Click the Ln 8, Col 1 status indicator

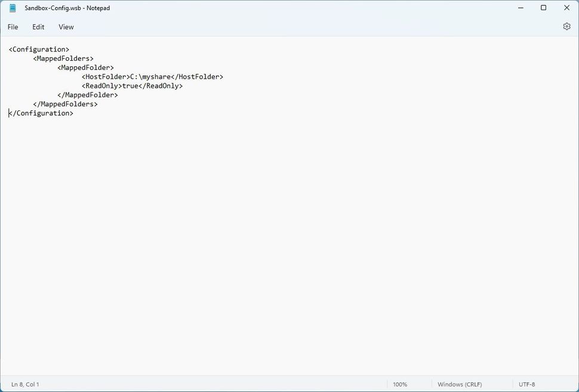(x=24, y=384)
